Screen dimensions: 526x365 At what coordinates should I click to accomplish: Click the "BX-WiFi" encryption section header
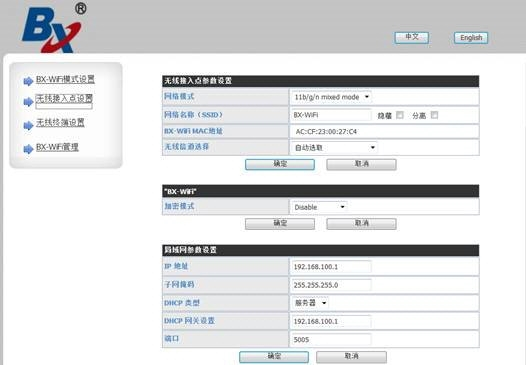tap(320, 191)
